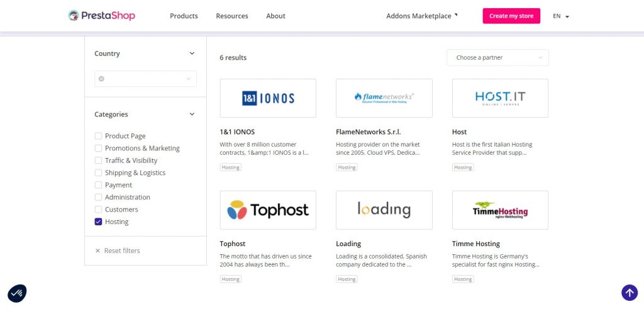Click the double-checkmark widget icon
644x309 pixels.
tap(17, 293)
